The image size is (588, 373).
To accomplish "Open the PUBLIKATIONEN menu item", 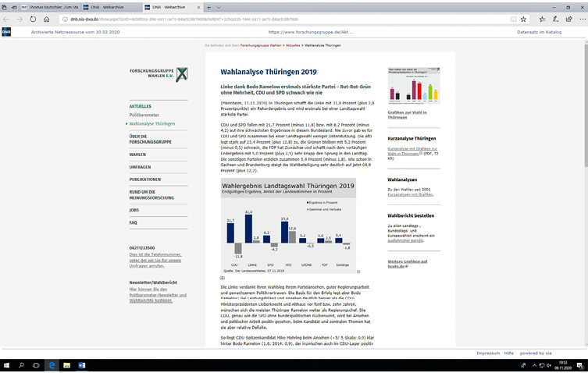I will (x=145, y=179).
